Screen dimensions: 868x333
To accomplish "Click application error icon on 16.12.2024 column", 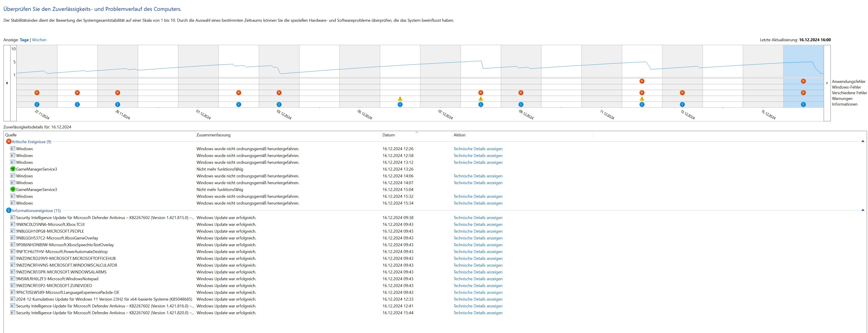I will click(803, 81).
